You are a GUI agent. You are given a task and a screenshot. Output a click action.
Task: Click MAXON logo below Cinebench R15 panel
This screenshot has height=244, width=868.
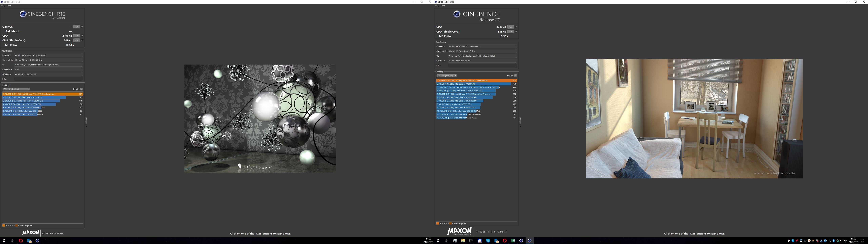click(31, 232)
